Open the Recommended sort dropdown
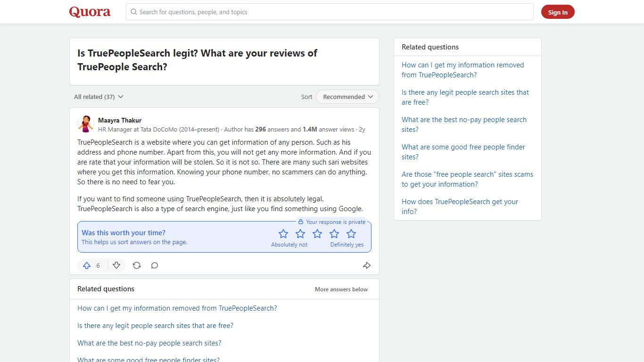 (347, 97)
